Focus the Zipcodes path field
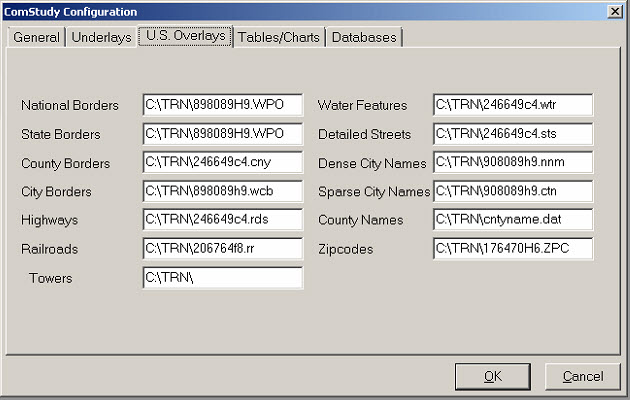Image resolution: width=630 pixels, height=400 pixels. 513,249
